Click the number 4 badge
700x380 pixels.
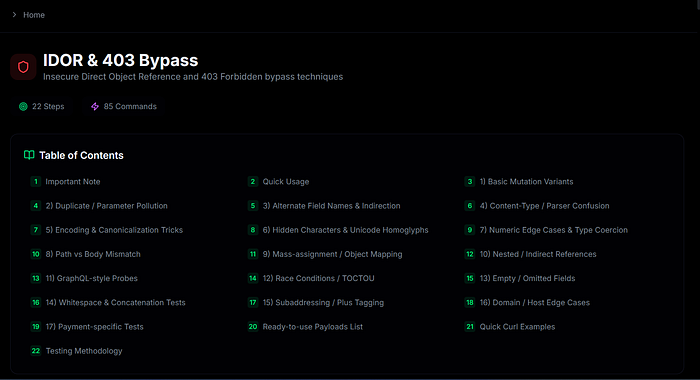tap(36, 206)
